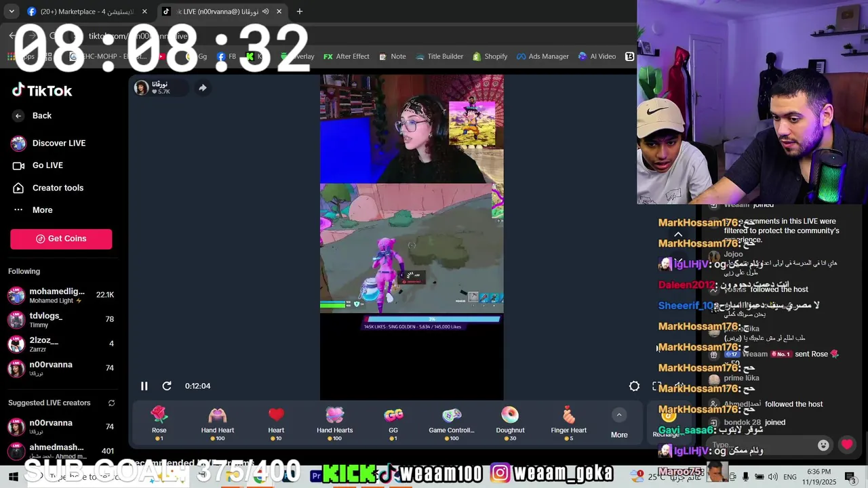
Task: Open the Go LIVE page
Action: point(39,165)
